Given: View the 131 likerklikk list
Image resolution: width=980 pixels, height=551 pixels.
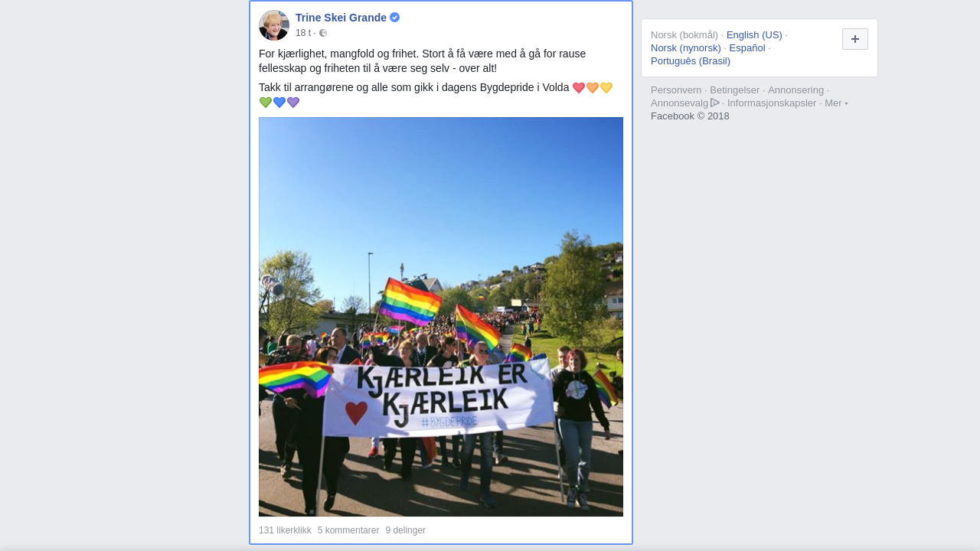Looking at the screenshot, I should click(x=285, y=530).
